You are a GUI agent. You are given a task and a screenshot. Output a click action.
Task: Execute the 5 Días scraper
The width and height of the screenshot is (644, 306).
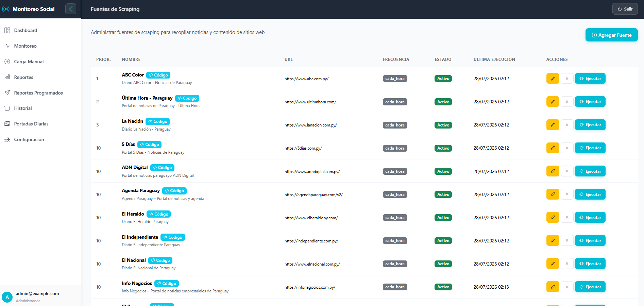coord(590,148)
